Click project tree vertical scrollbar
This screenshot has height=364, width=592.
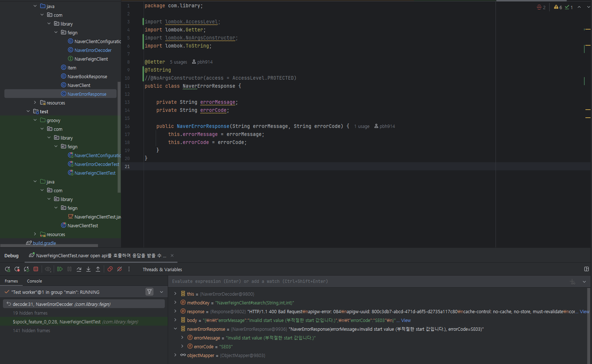[x=119, y=137]
